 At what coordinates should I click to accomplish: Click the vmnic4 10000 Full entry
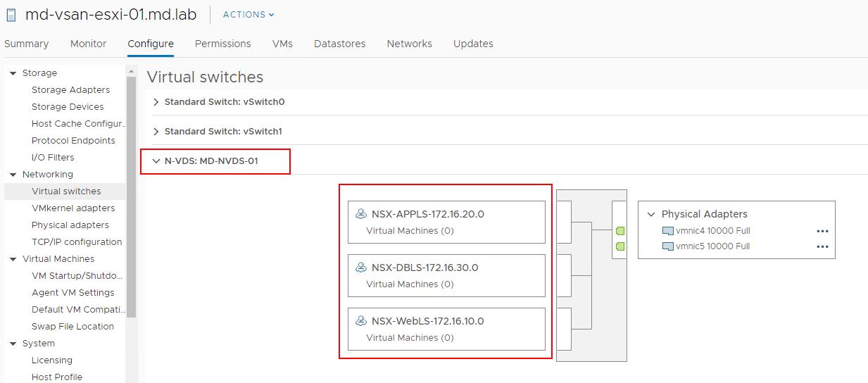coord(712,231)
